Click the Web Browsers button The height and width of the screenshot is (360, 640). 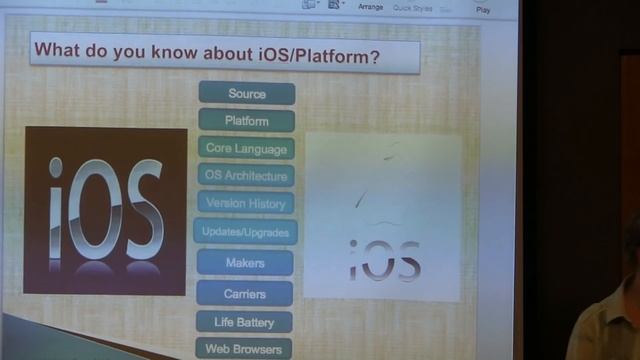pos(244,349)
